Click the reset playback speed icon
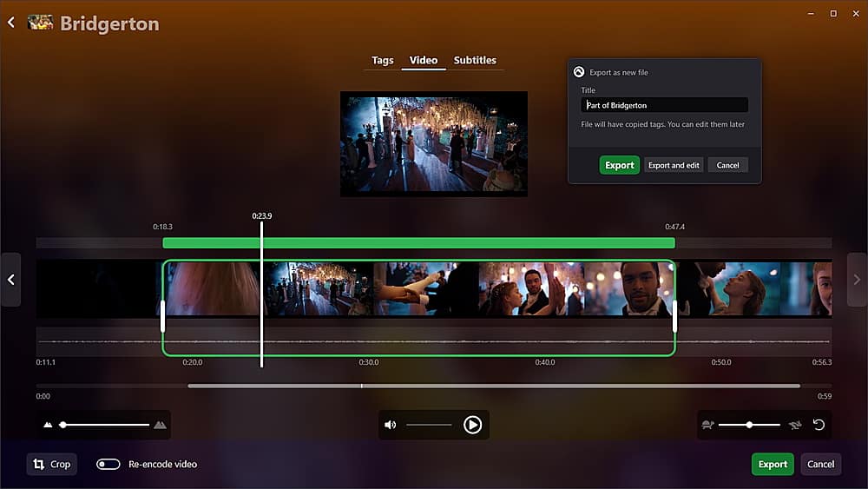868x489 pixels. (x=818, y=425)
